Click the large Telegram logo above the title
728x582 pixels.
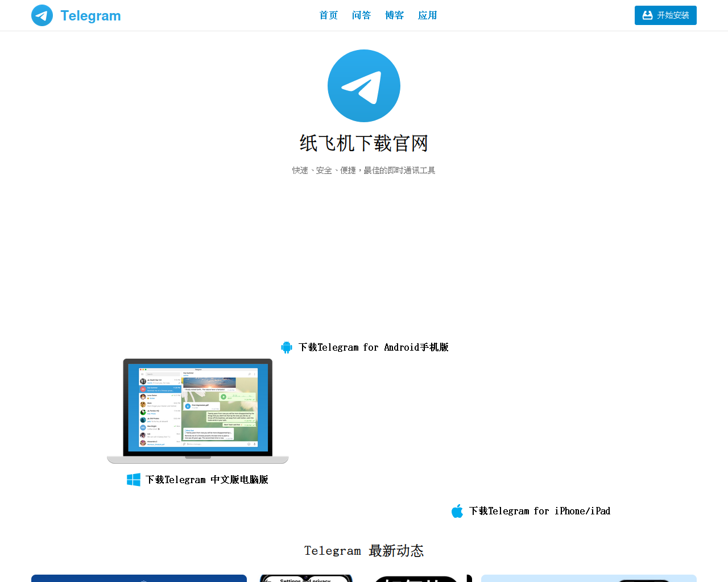tap(364, 86)
